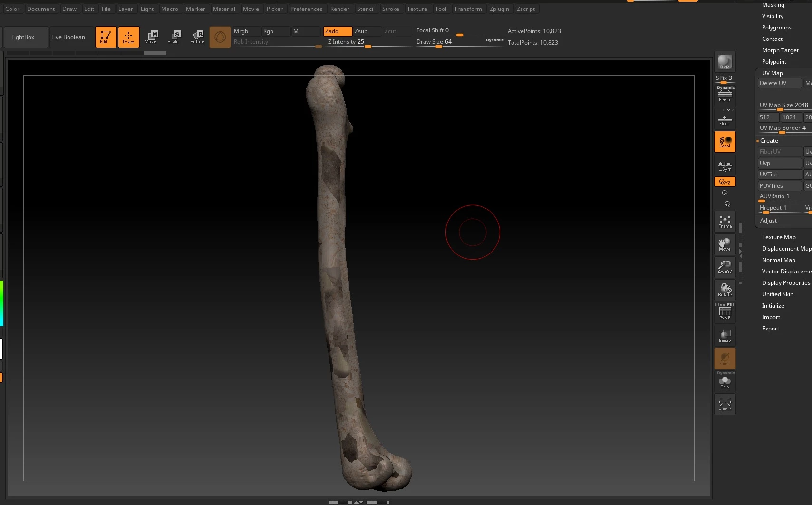Image resolution: width=812 pixels, height=505 pixels.
Task: Open the Color menu
Action: (x=12, y=9)
